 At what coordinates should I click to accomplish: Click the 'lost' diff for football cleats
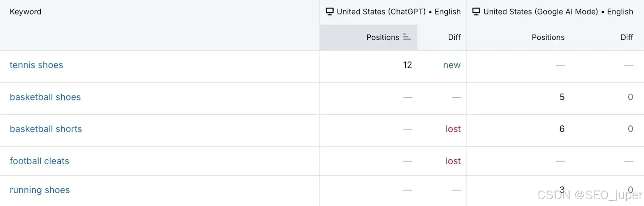(x=453, y=161)
